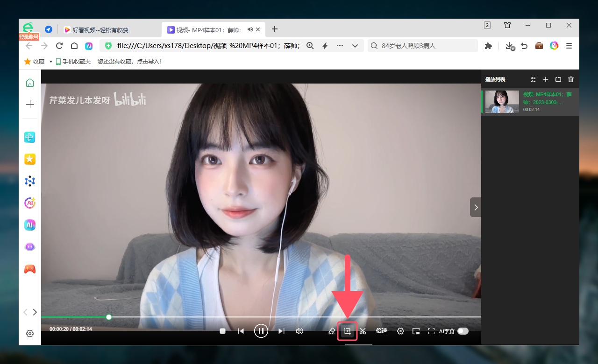Screen dimensions: 598x364
Task: Open the downloads manager icon
Action: tap(510, 46)
